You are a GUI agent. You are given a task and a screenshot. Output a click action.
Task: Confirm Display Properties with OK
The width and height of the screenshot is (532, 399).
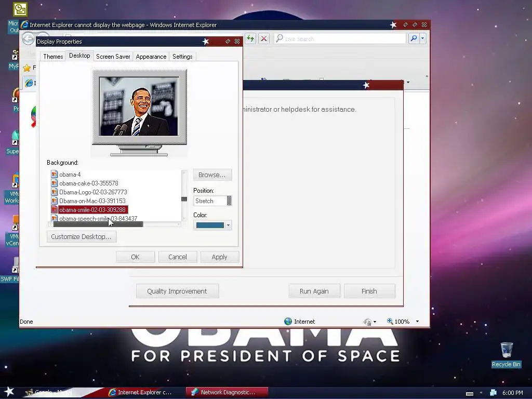pos(136,257)
